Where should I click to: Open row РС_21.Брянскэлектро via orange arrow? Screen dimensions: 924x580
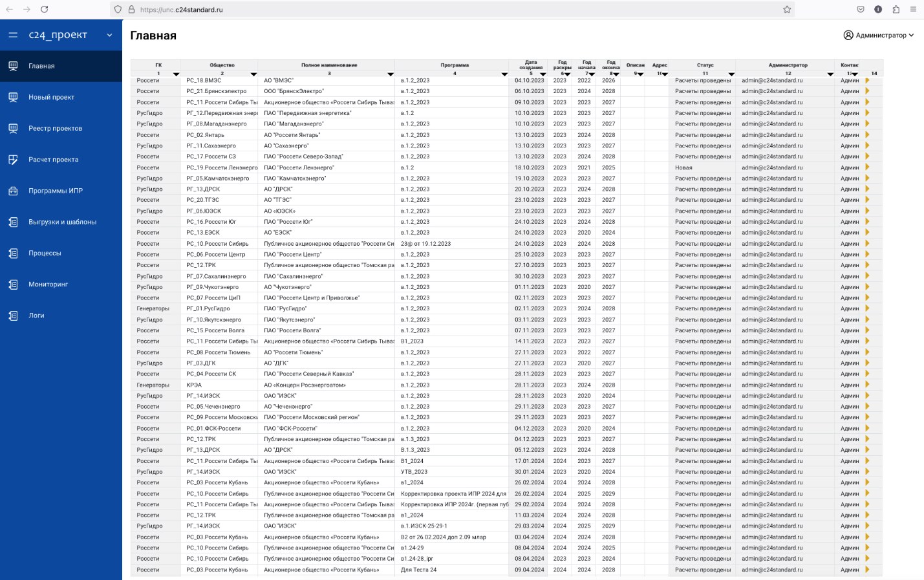click(x=867, y=91)
